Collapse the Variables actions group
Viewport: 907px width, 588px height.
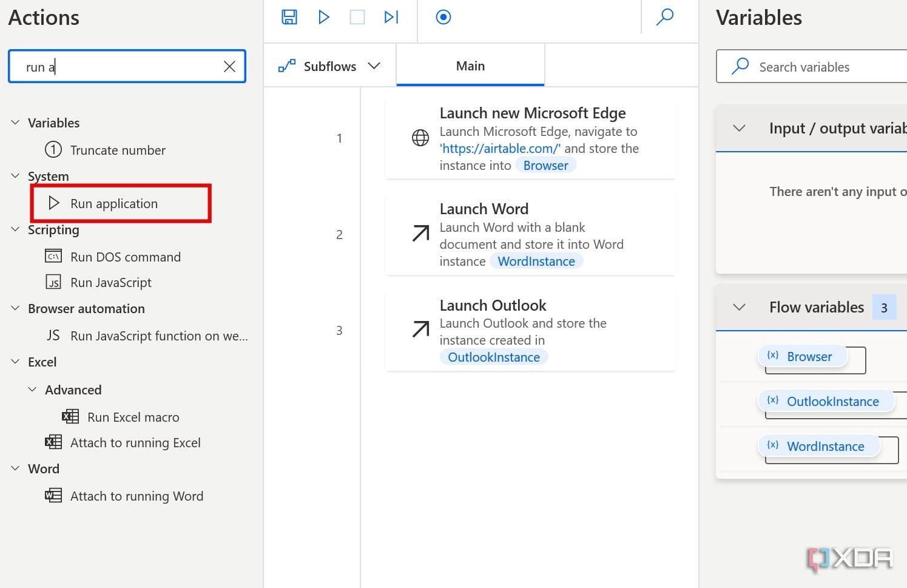click(x=15, y=123)
